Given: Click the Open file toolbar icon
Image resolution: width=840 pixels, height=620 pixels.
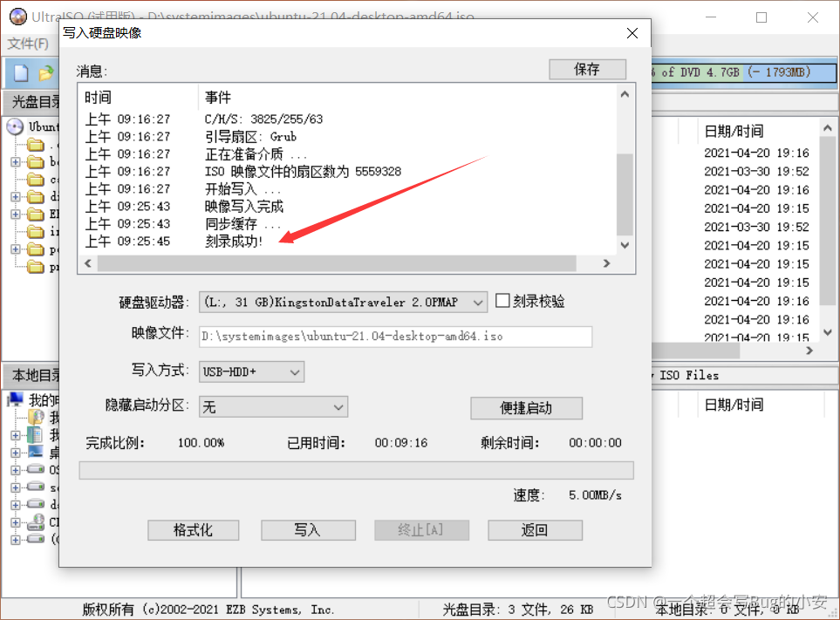Looking at the screenshot, I should [x=46, y=73].
